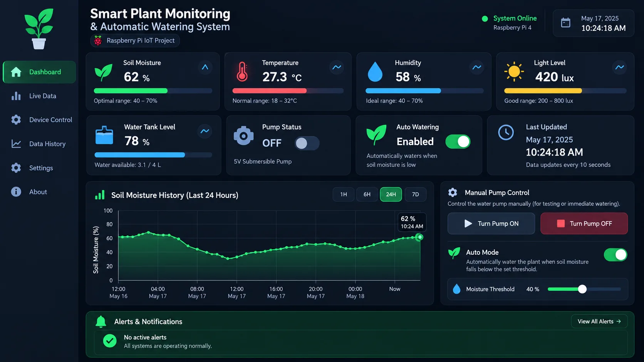Viewport: 644px width, 362px height.
Task: Adjust the Moisture Threshold slider handle
Action: (582, 289)
